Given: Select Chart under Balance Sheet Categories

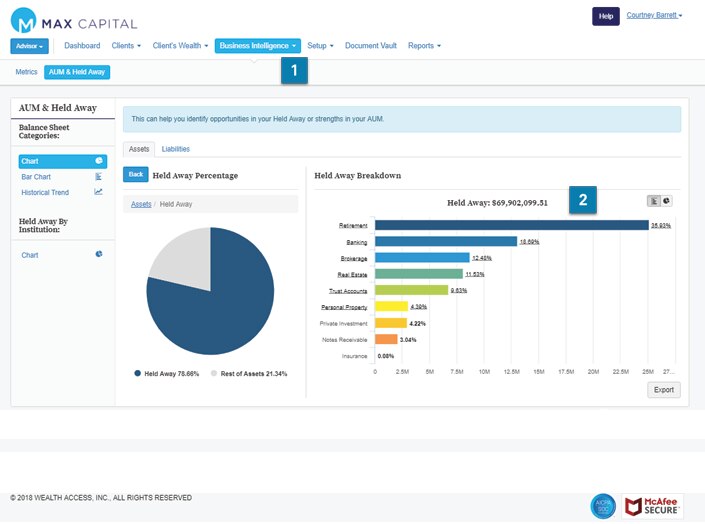Looking at the screenshot, I should pyautogui.click(x=62, y=160).
